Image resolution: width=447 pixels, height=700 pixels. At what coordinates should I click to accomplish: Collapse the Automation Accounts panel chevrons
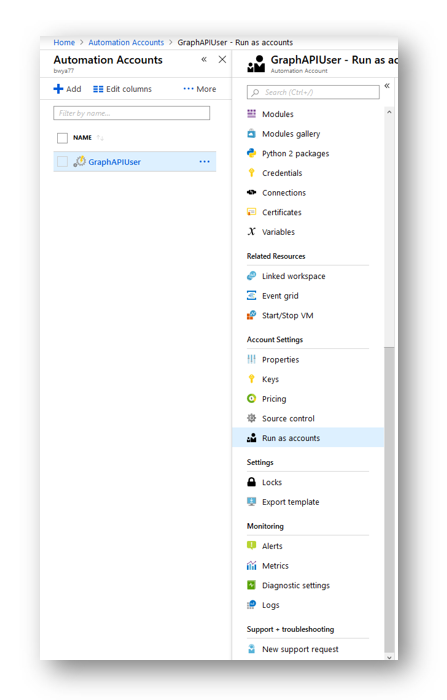point(204,59)
